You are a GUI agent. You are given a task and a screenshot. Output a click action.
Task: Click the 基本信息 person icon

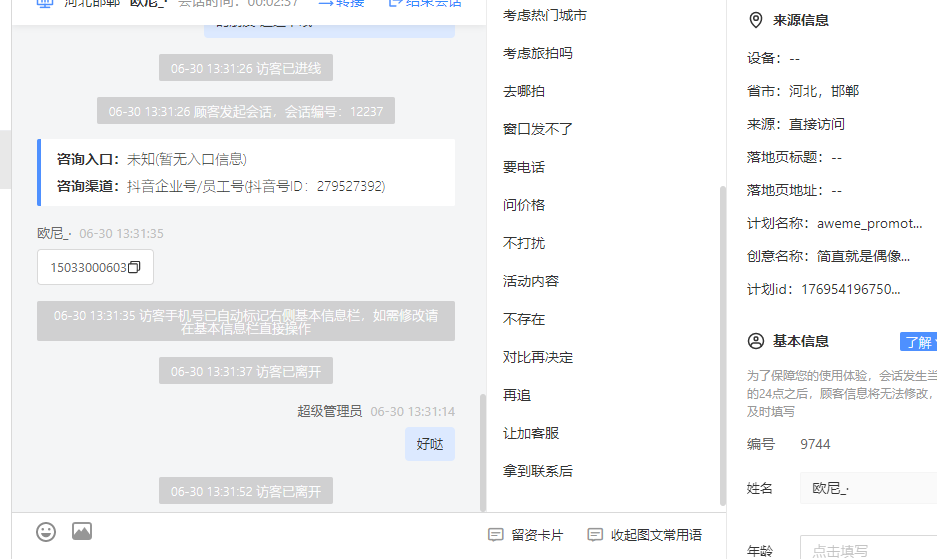[755, 341]
